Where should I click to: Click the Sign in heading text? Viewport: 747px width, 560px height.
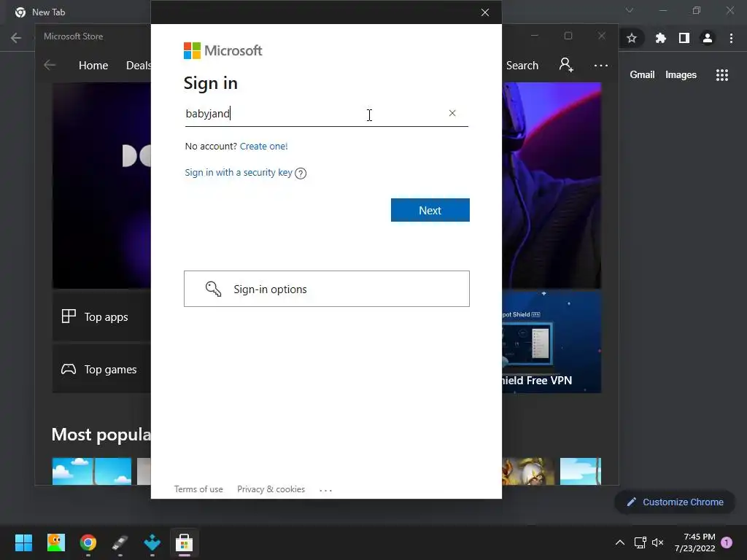pos(211,83)
